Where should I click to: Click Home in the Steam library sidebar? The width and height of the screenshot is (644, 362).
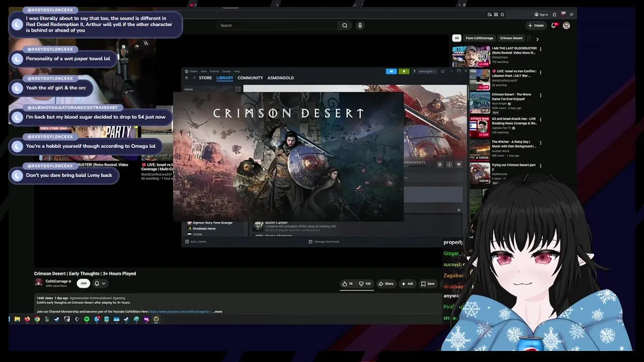point(189,89)
